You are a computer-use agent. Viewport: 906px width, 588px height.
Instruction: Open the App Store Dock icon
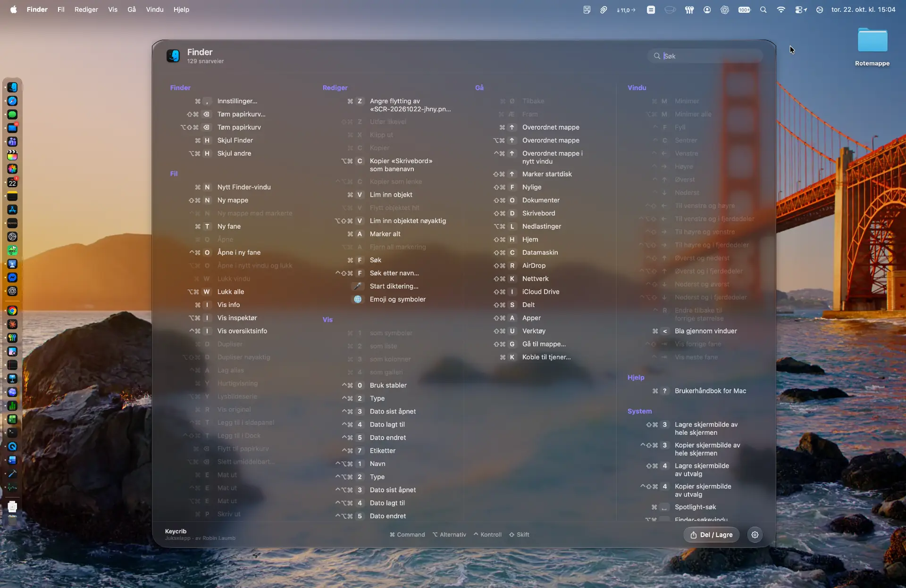pyautogui.click(x=13, y=210)
